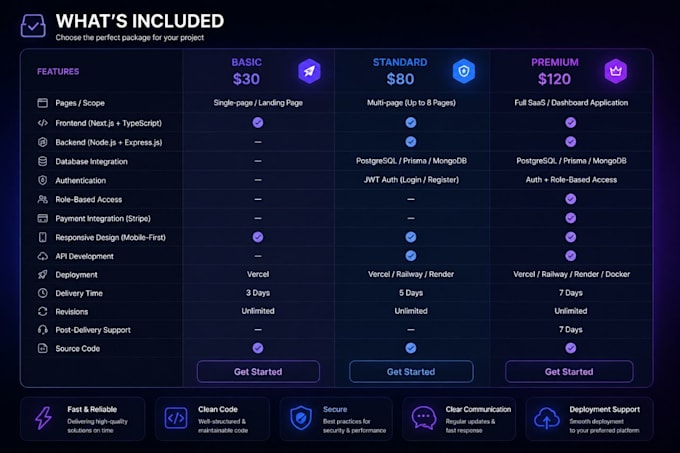Click the Clear Communication chat bubble icon

[424, 418]
